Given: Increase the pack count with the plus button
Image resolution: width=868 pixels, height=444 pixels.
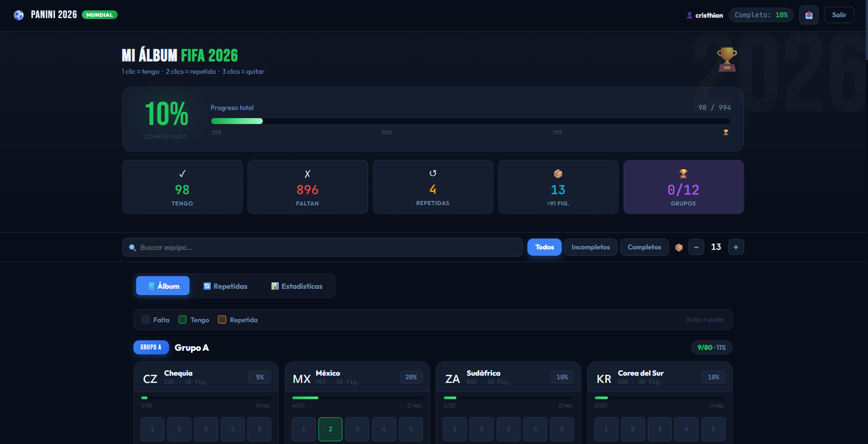Looking at the screenshot, I should (x=736, y=247).
